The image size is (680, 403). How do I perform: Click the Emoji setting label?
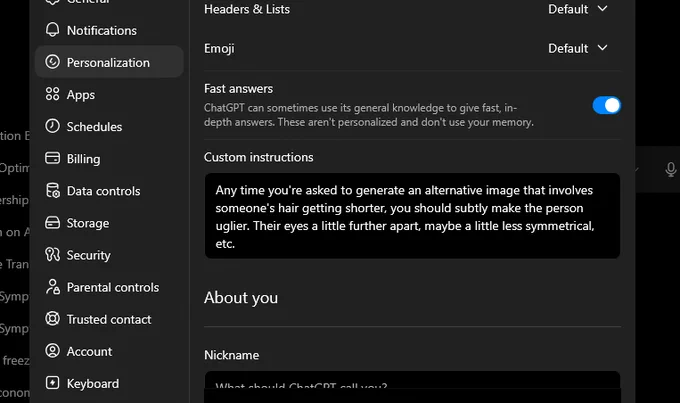(x=219, y=48)
